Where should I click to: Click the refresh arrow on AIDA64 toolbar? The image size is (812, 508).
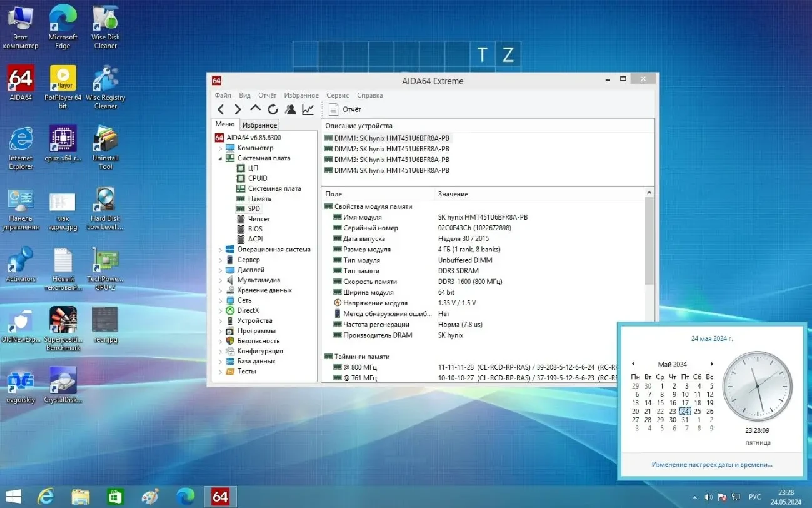[272, 109]
